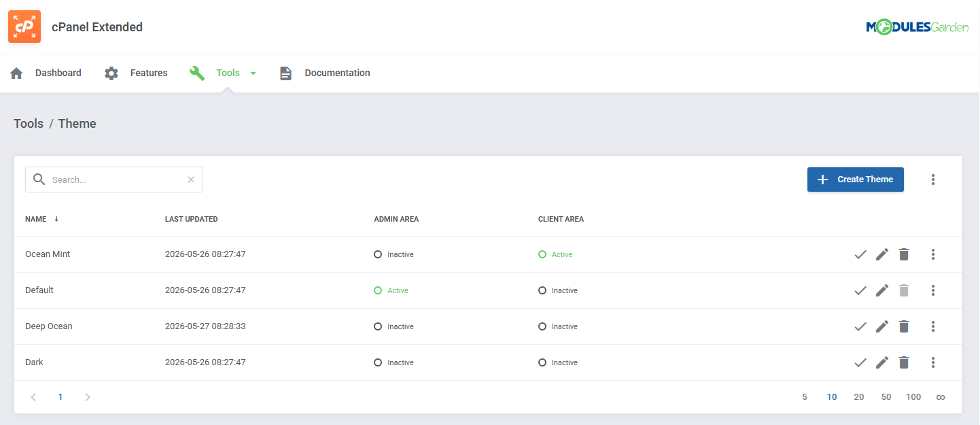This screenshot has height=425, width=980.
Task: Click the Tools wrench icon
Action: pos(197,73)
